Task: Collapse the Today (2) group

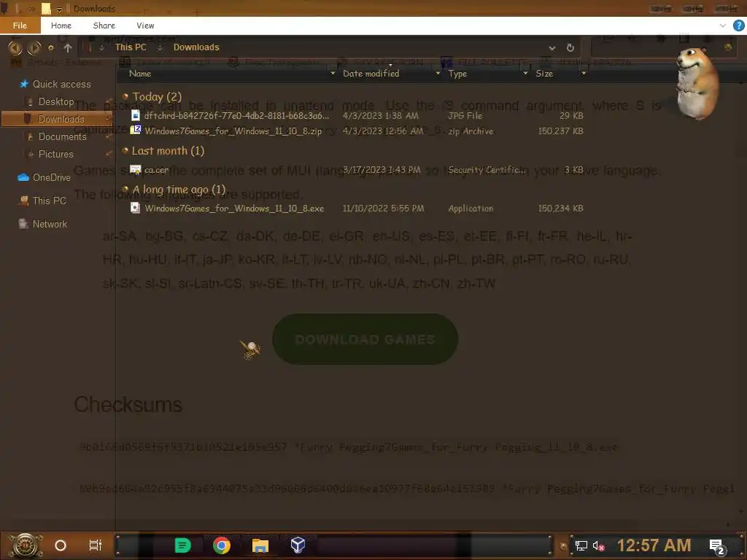Action: 125,97
